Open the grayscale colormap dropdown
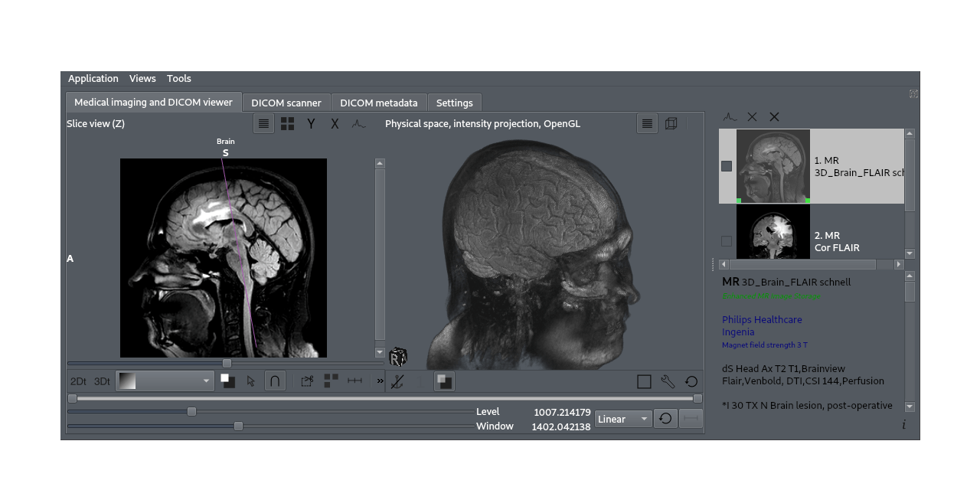 pos(165,381)
